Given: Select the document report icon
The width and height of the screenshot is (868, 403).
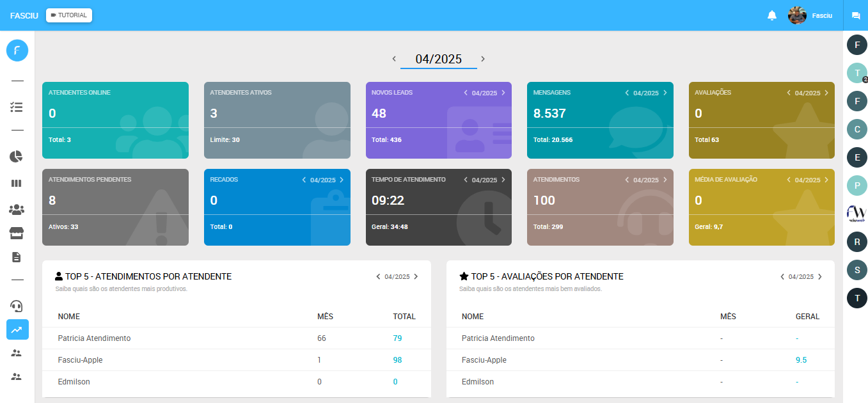Looking at the screenshot, I should tap(17, 257).
